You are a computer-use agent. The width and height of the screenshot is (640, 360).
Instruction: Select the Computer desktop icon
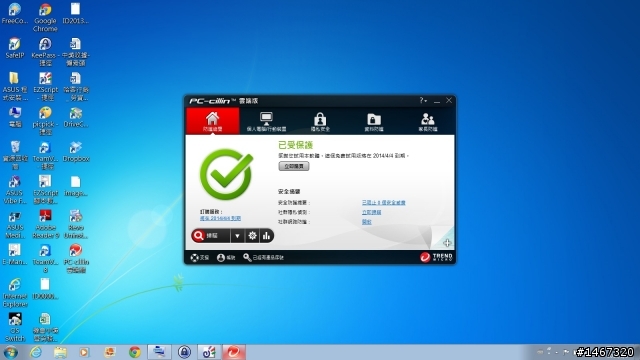point(15,117)
